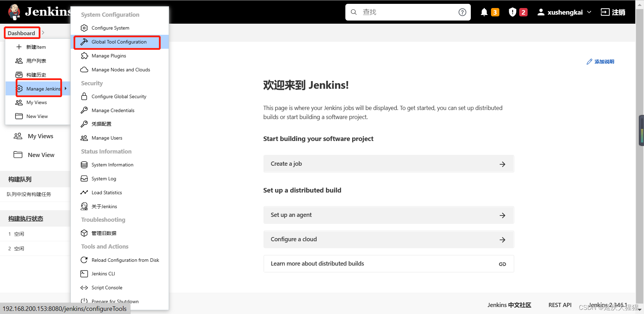Viewport: 644px width, 314px height.
Task: Expand the Manage Jenkins submenu arrow
Action: click(x=66, y=88)
